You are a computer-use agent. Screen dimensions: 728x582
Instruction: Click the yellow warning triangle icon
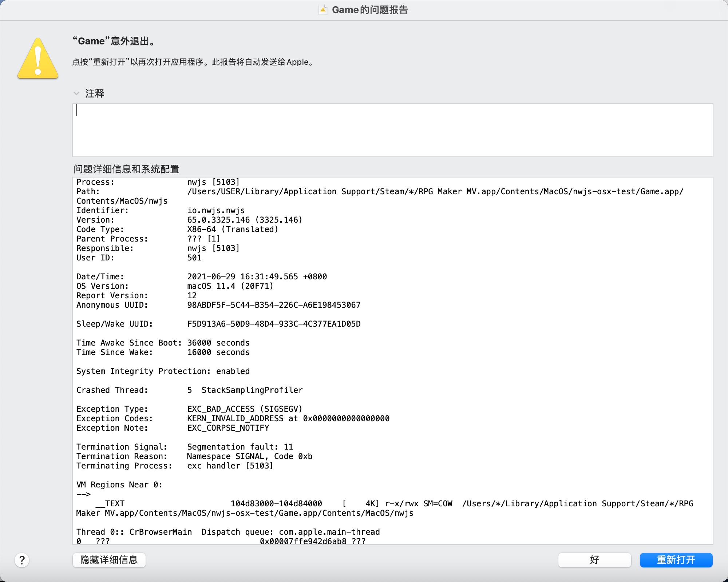(38, 58)
